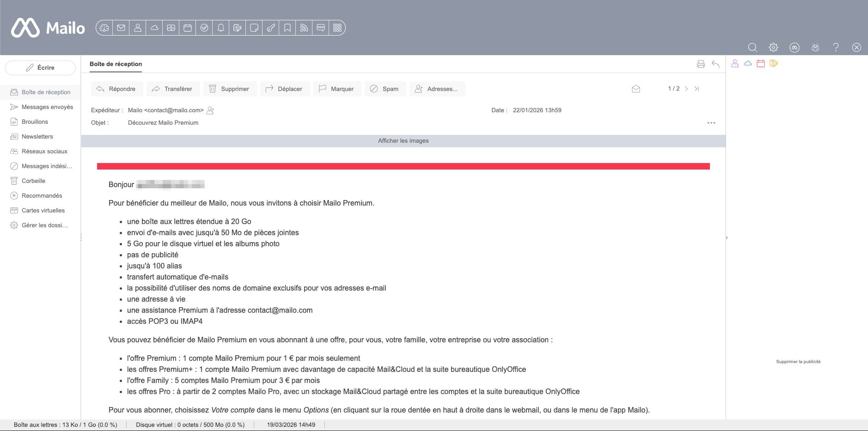Open the Corbeille trash folder

click(x=41, y=181)
